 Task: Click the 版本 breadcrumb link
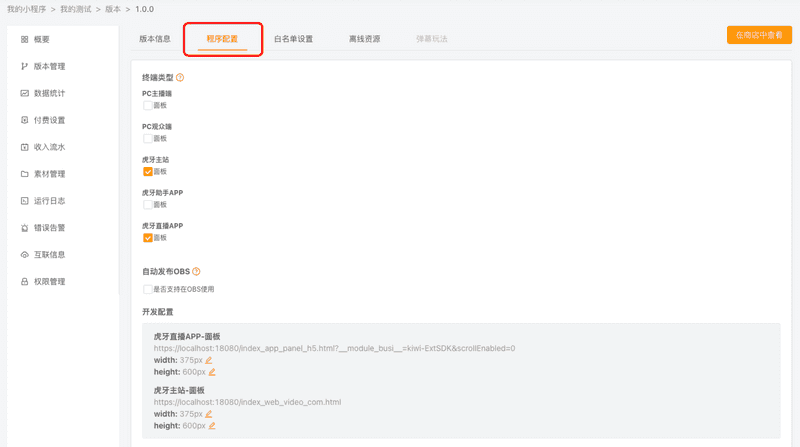pos(113,9)
